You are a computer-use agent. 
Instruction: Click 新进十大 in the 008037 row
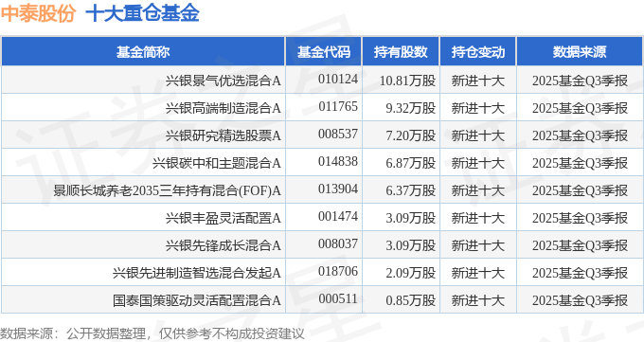tap(477, 245)
